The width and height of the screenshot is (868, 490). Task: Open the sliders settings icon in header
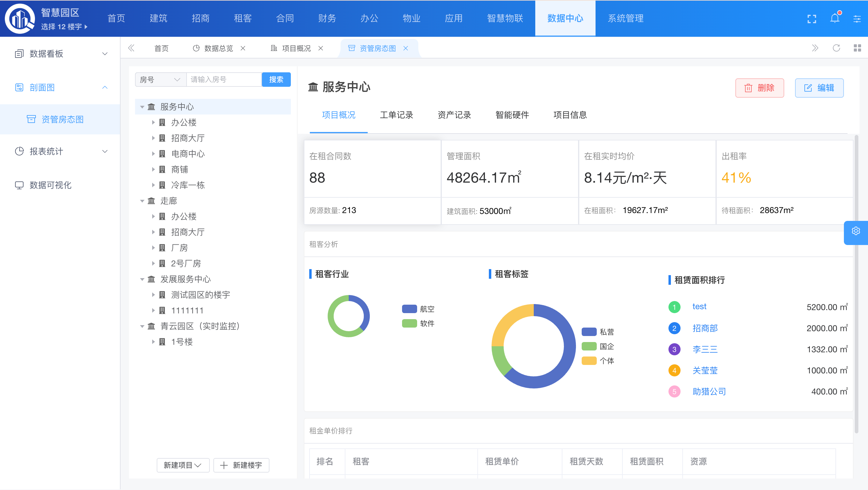(857, 19)
